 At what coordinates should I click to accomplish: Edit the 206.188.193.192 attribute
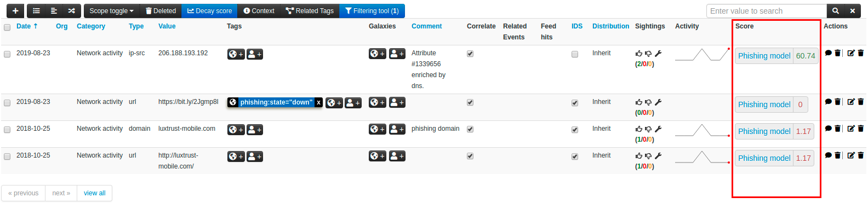pyautogui.click(x=851, y=54)
